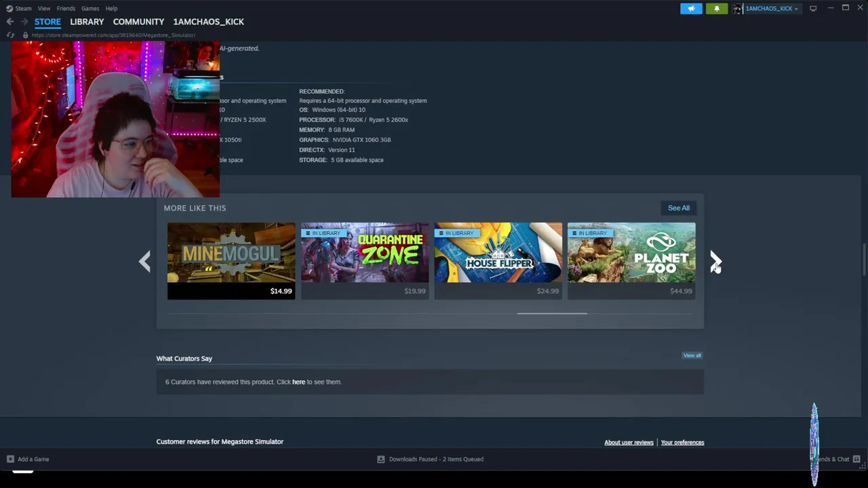Open Your preferences link
The image size is (868, 488).
pos(682,443)
